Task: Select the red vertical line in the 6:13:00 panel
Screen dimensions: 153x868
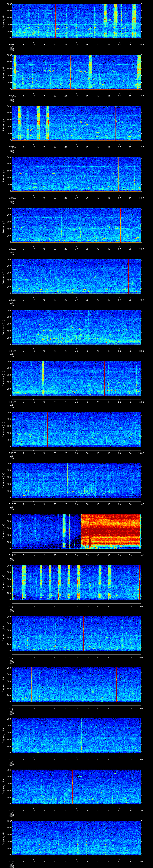Action: [83, 633]
